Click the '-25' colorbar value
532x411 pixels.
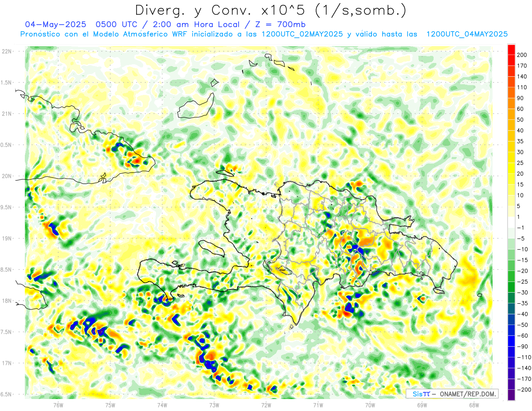pos(522,282)
